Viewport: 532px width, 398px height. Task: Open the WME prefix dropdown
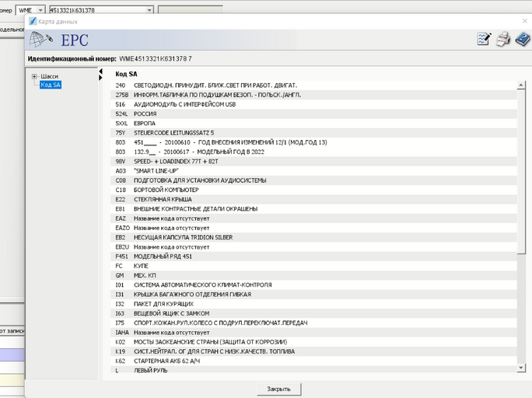(40, 10)
